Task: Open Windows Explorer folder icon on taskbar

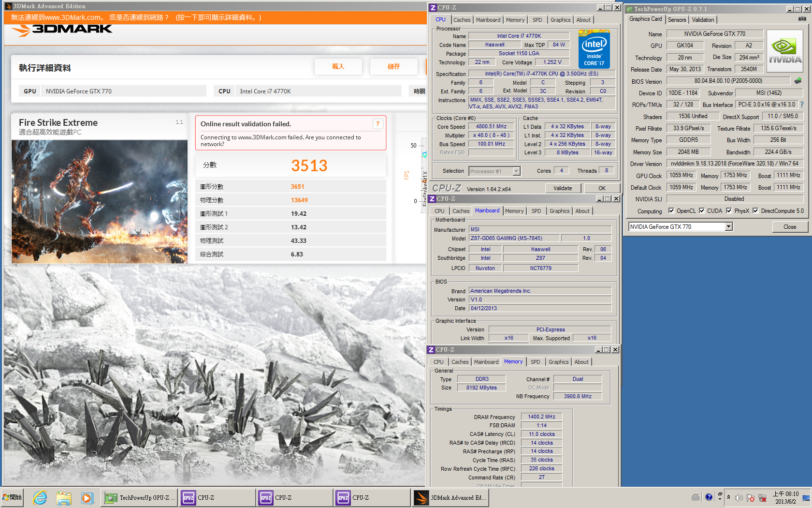Action: click(x=64, y=497)
